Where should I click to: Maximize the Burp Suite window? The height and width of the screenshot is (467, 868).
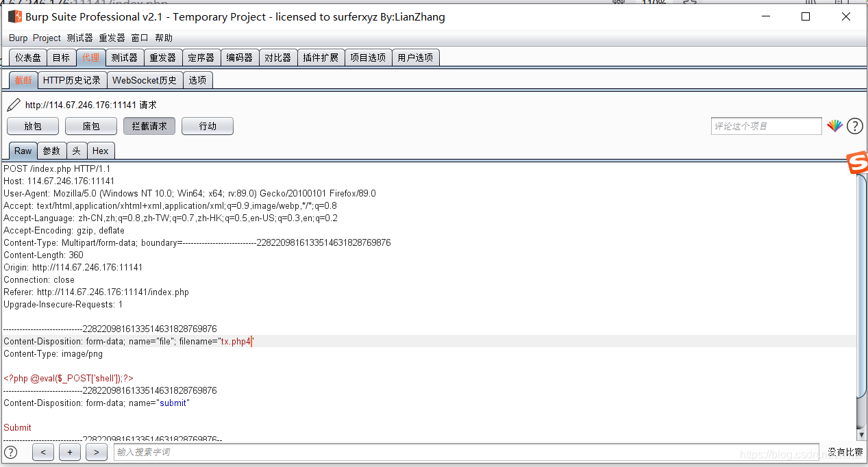tap(806, 16)
